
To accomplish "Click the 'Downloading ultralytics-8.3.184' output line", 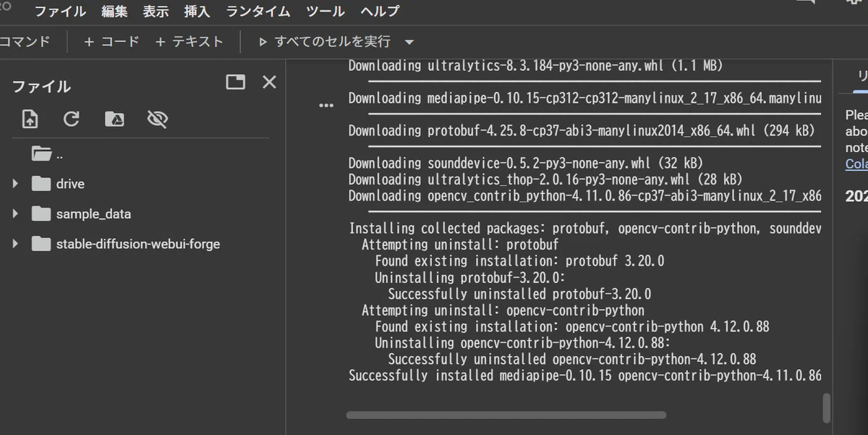I will pos(536,66).
